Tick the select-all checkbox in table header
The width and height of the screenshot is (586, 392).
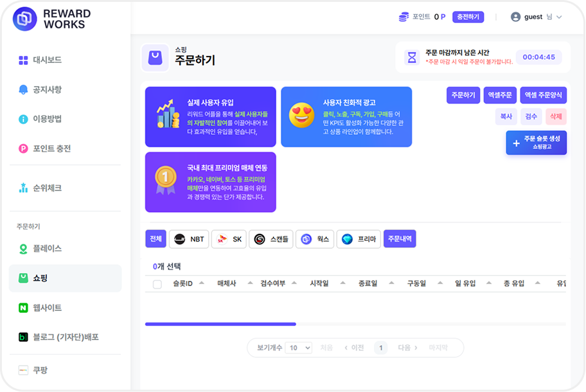(x=157, y=284)
